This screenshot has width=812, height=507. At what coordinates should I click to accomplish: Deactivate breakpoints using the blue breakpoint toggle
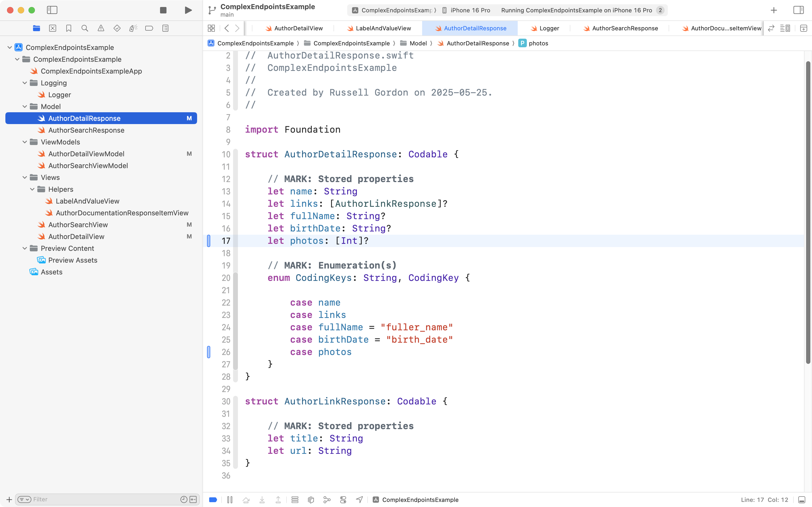(x=213, y=500)
